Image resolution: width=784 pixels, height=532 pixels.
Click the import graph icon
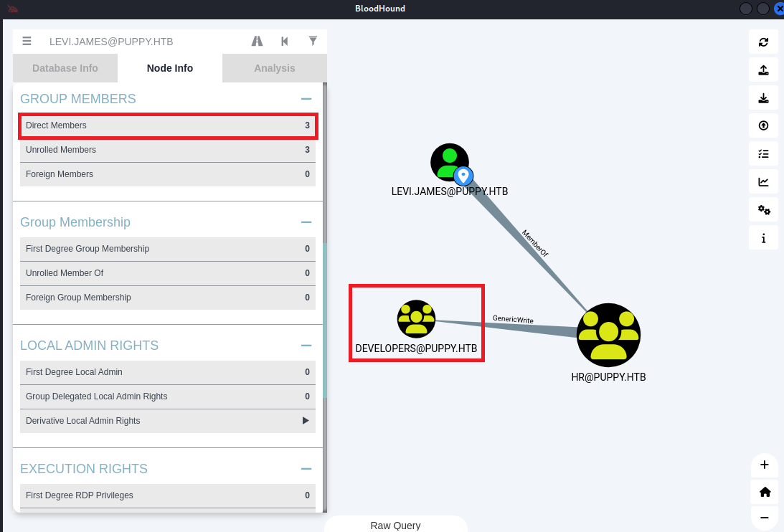point(763,98)
